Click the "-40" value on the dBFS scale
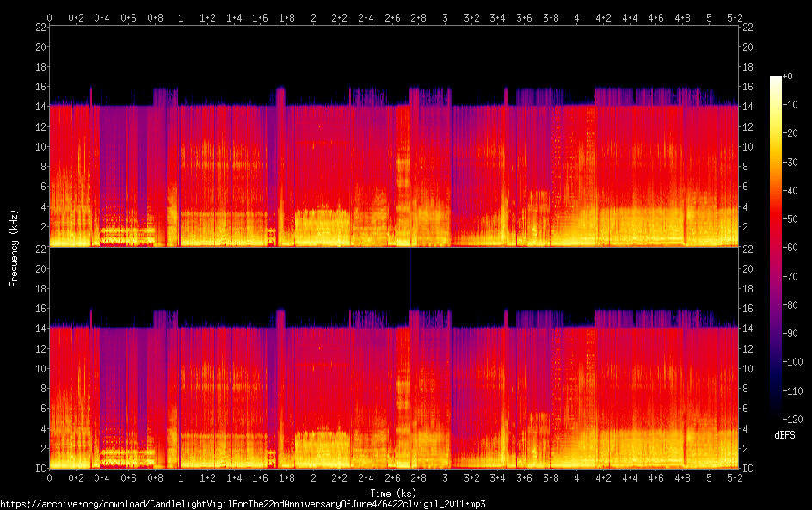 pyautogui.click(x=790, y=191)
